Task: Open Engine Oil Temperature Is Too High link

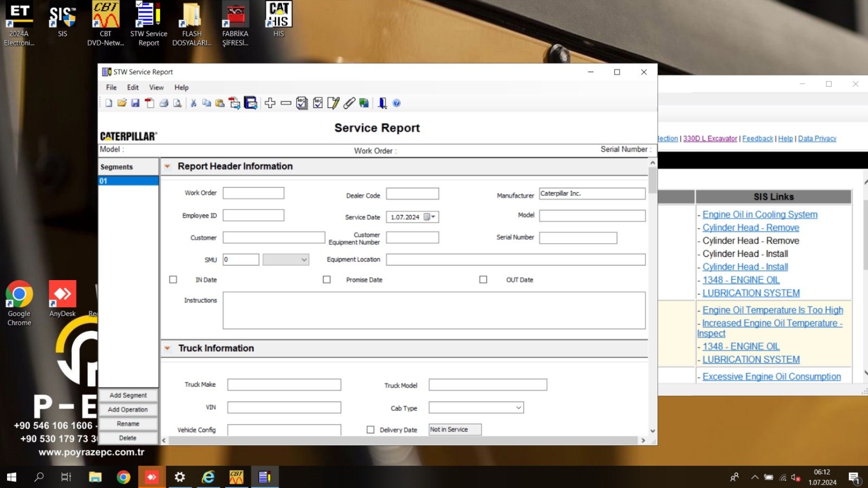Action: pos(773,310)
